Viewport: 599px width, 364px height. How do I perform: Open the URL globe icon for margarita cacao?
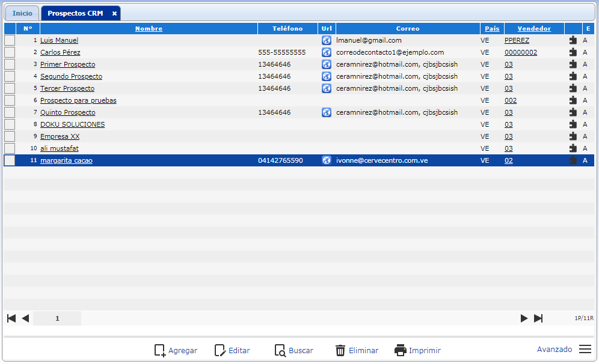pyautogui.click(x=326, y=160)
